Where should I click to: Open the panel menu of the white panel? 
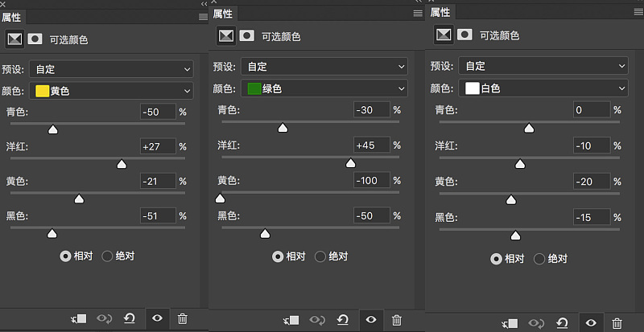[x=638, y=12]
